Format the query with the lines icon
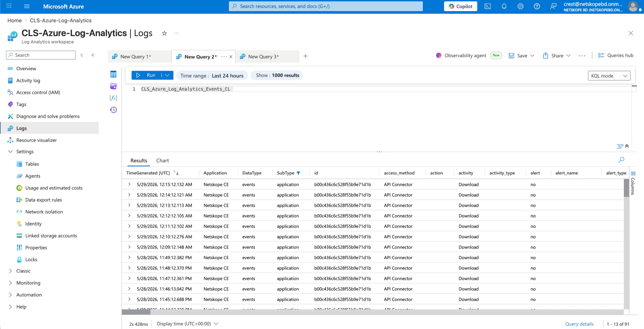This screenshot has width=644, height=329. pos(620,146)
